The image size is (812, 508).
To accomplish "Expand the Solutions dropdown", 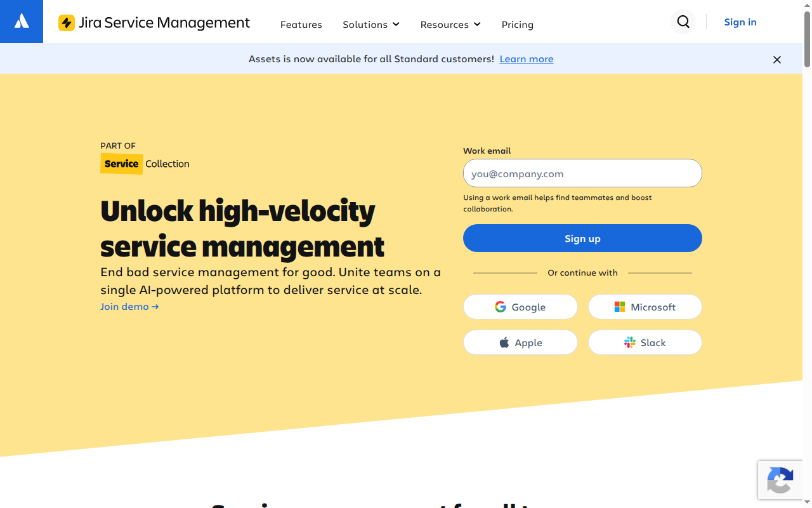I will point(371,25).
